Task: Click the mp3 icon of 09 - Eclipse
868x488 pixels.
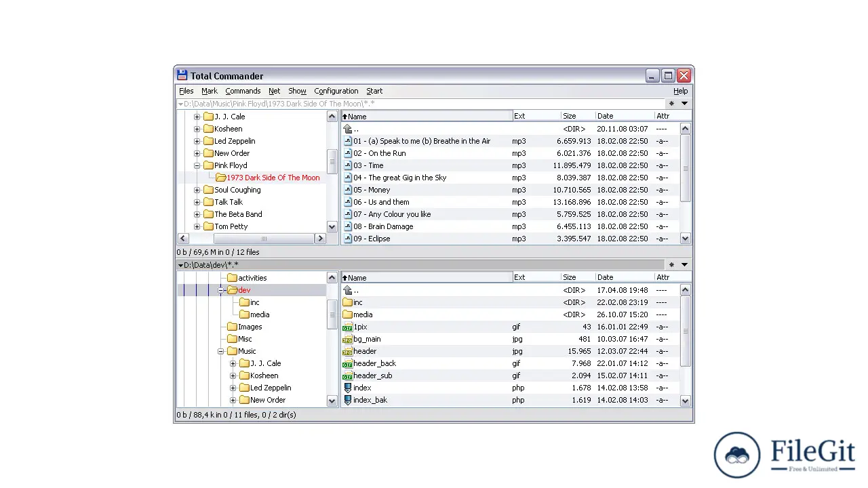Action: coord(348,239)
